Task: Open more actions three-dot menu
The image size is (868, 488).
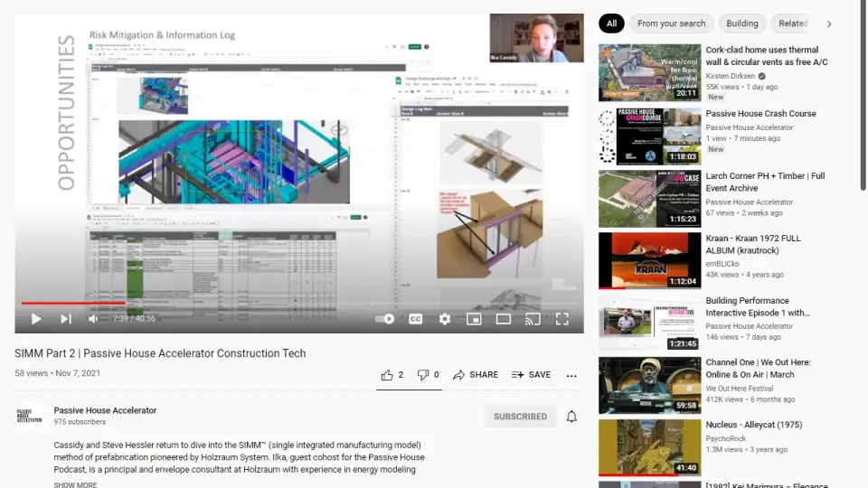Action: click(x=571, y=376)
